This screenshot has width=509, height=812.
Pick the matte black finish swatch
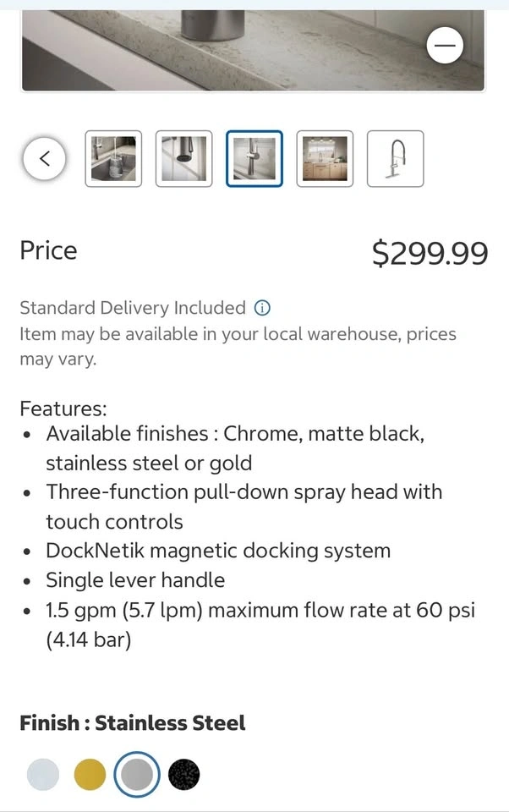[183, 774]
